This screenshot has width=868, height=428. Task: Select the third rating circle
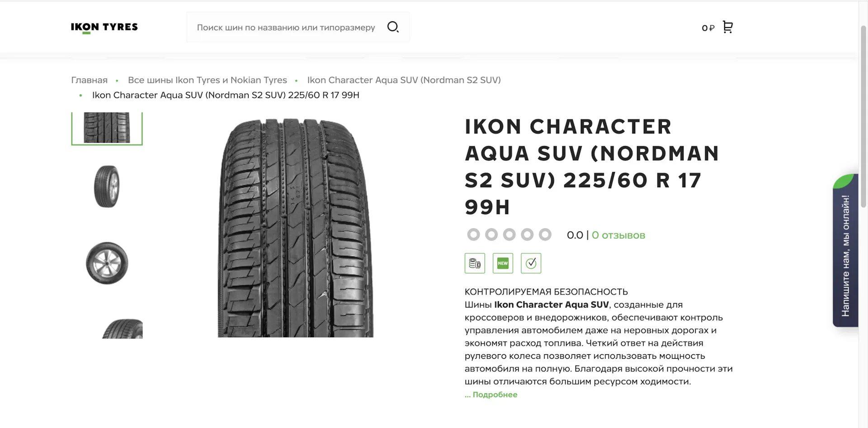click(509, 235)
